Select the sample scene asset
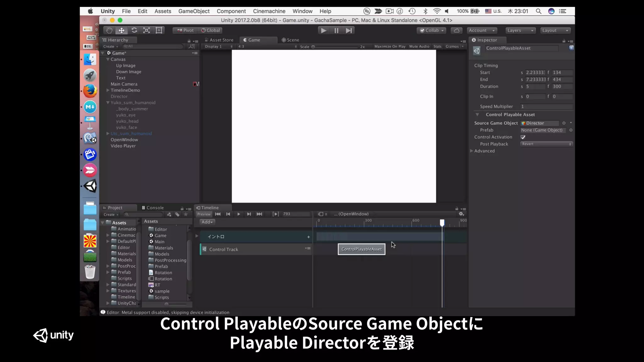The height and width of the screenshot is (362, 644). [159, 291]
